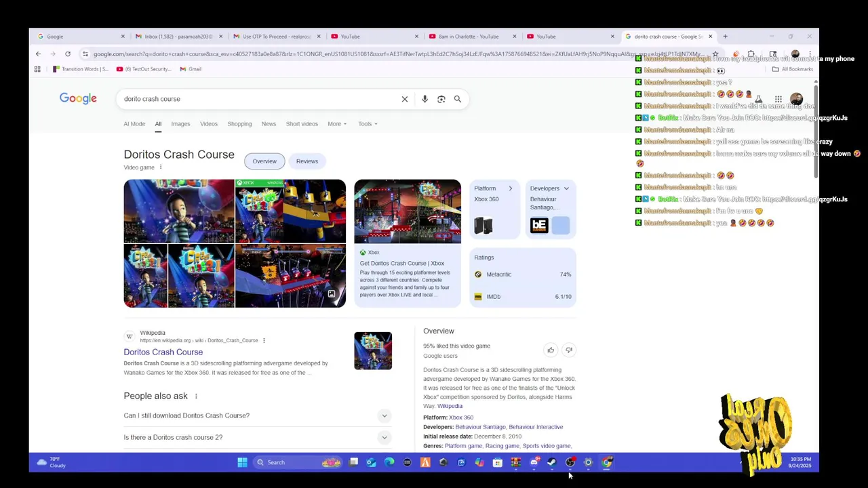Screen dimensions: 868x488
Task: Click the magnifying glass search button
Action: pos(458,99)
